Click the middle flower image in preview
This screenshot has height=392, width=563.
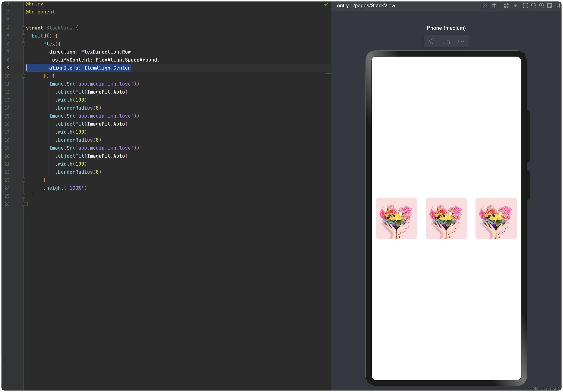pos(446,218)
